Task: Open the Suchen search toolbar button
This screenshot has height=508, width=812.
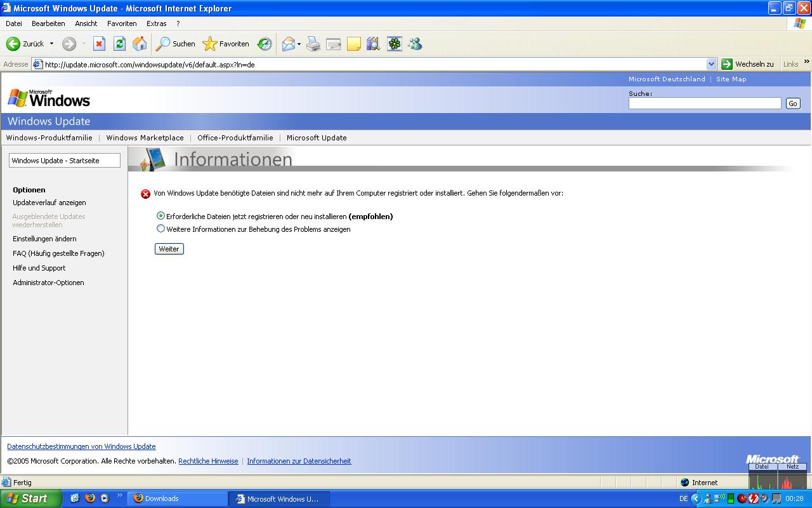Action: [x=176, y=44]
